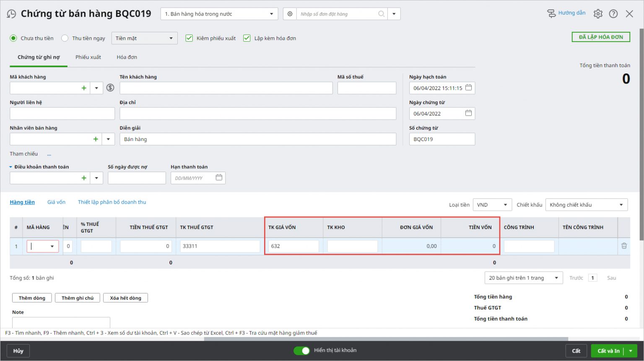The width and height of the screenshot is (644, 361).
Task: Open the Chiết khấu dropdown
Action: (586, 205)
